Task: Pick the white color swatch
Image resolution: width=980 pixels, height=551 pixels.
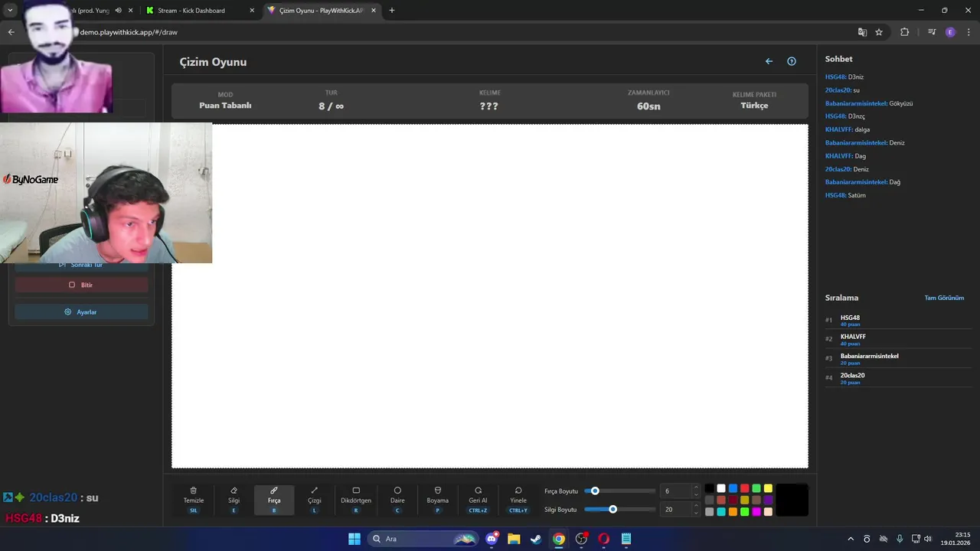Action: [x=721, y=488]
